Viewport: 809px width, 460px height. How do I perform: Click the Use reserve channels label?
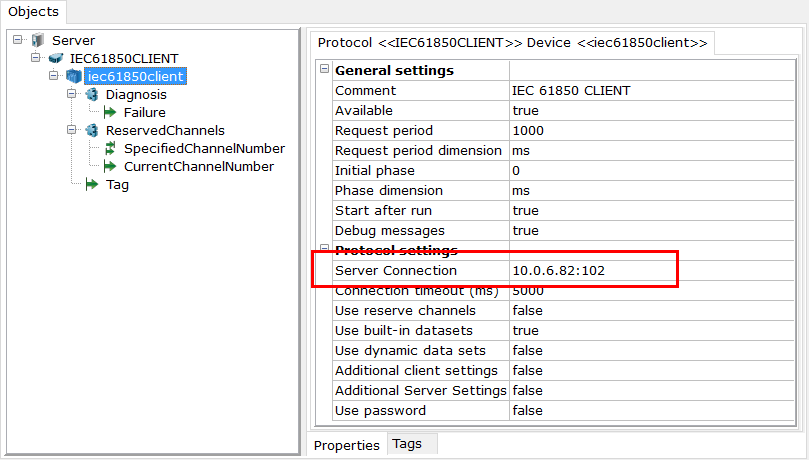coord(405,310)
